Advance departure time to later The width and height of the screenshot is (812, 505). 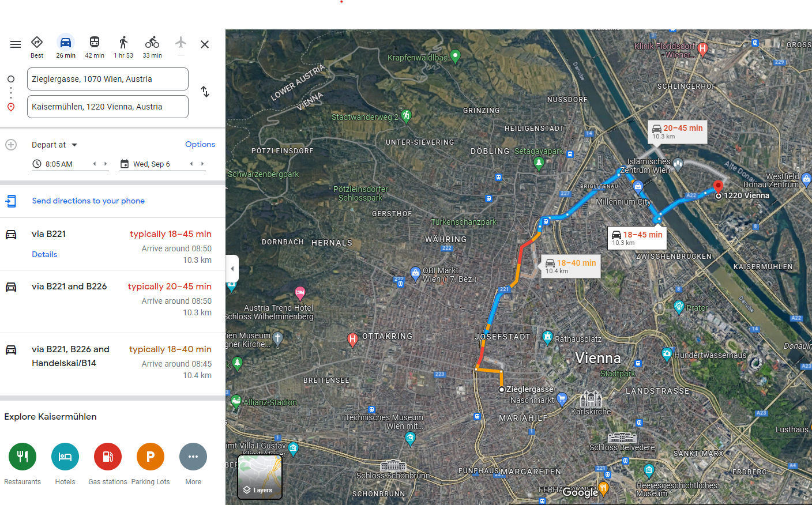106,164
